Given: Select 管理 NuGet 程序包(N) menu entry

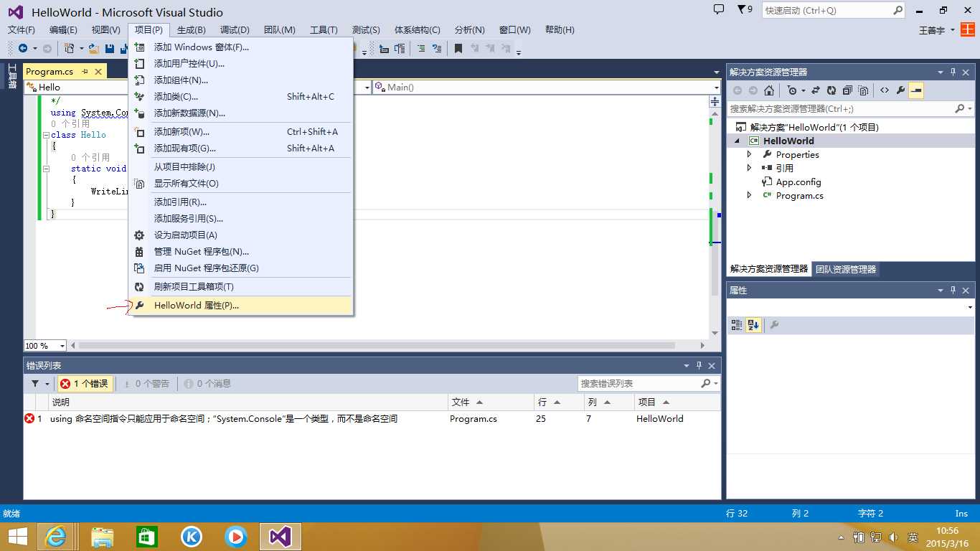Looking at the screenshot, I should tap(241, 252).
